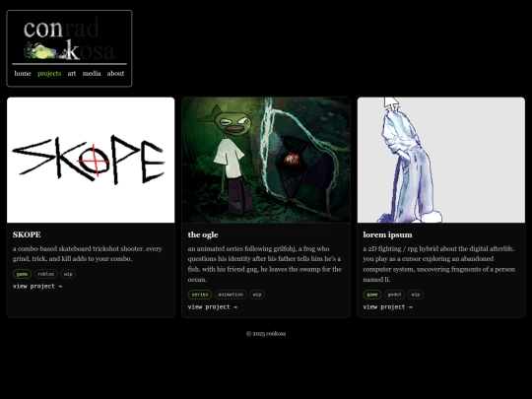Select the game tag under SKOPE
532x399 pixels.
click(x=22, y=274)
